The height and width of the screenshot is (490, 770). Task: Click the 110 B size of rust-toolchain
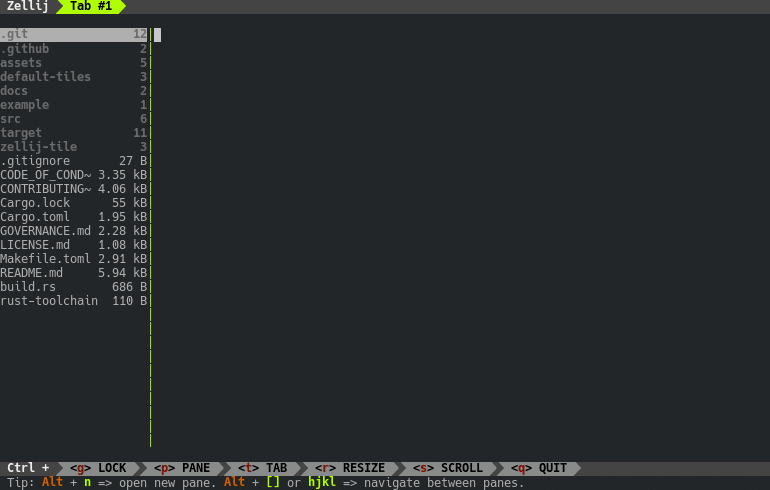(x=130, y=300)
